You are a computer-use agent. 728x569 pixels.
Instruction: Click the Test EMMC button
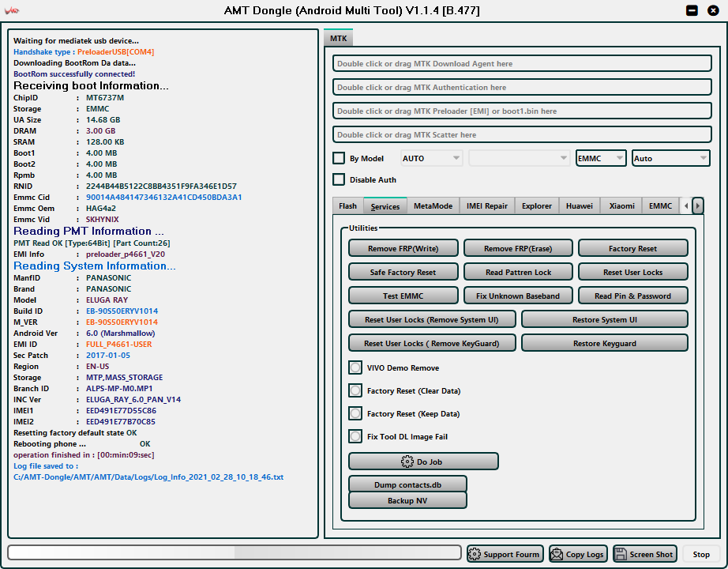pyautogui.click(x=403, y=296)
